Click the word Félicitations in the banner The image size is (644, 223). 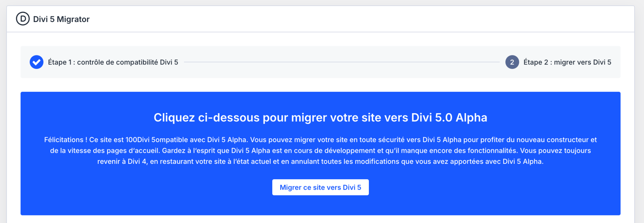pos(64,140)
